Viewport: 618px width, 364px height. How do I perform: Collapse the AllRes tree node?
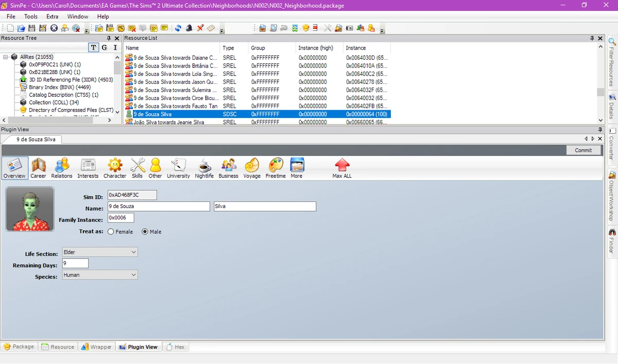coord(5,57)
